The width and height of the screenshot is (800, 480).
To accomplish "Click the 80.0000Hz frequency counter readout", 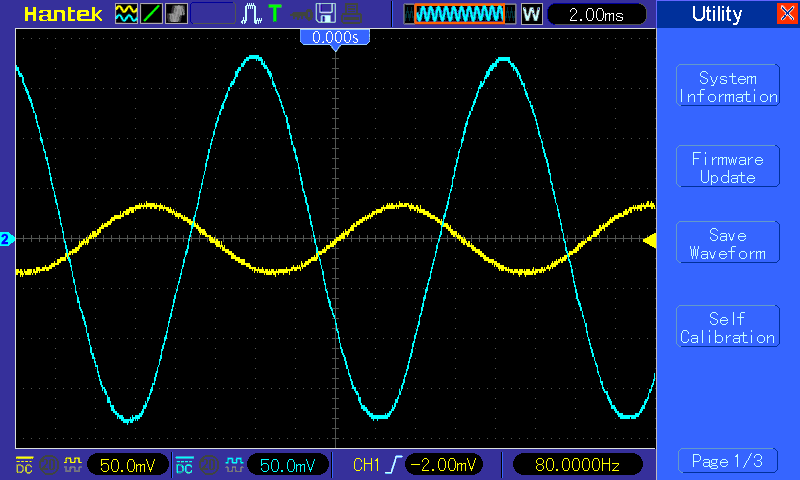I will pos(577,465).
